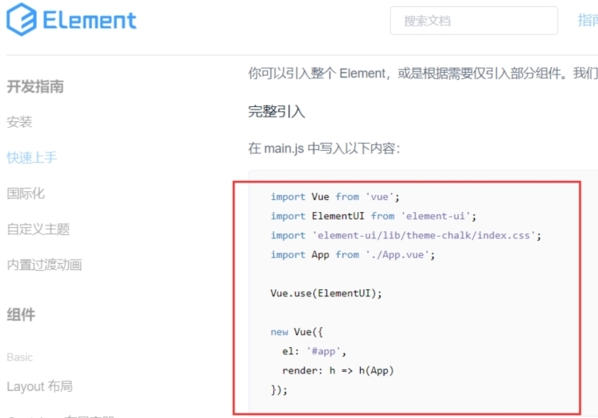Click the theme-chalk index.css import line
This screenshot has width=598, height=418.
point(406,235)
